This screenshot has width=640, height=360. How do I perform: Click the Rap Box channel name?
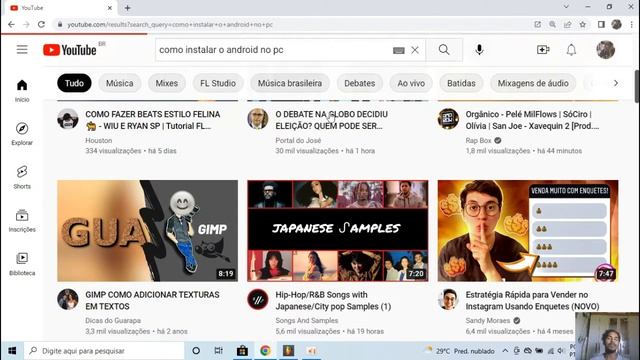click(x=478, y=140)
